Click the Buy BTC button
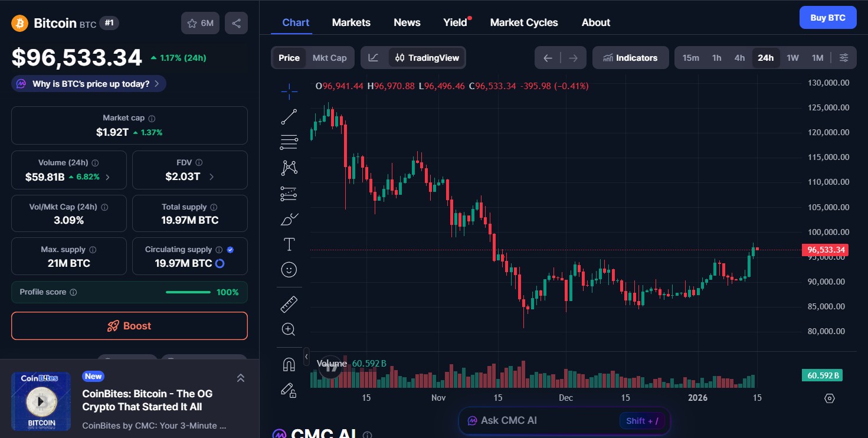This screenshot has height=438, width=868. pyautogui.click(x=828, y=17)
